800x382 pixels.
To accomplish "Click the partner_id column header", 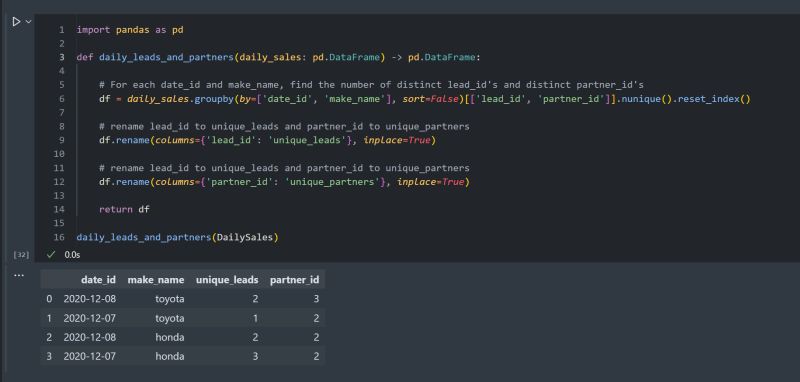I will click(x=294, y=280).
